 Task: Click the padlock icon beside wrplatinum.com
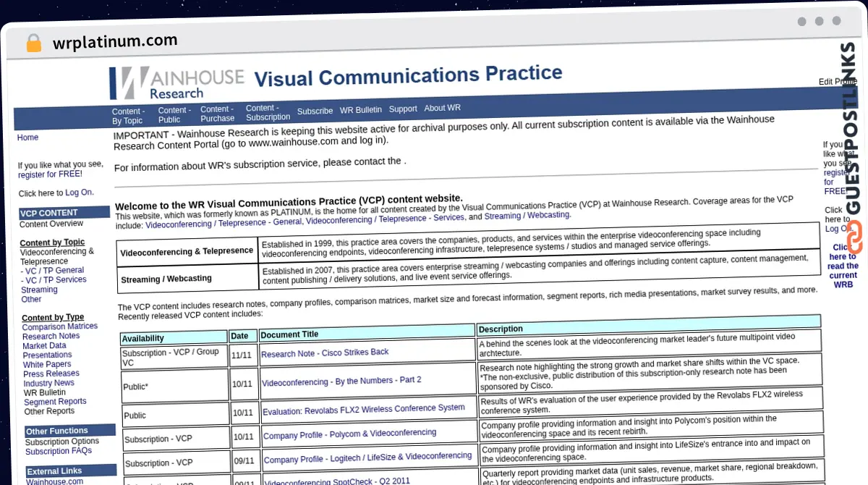point(33,43)
